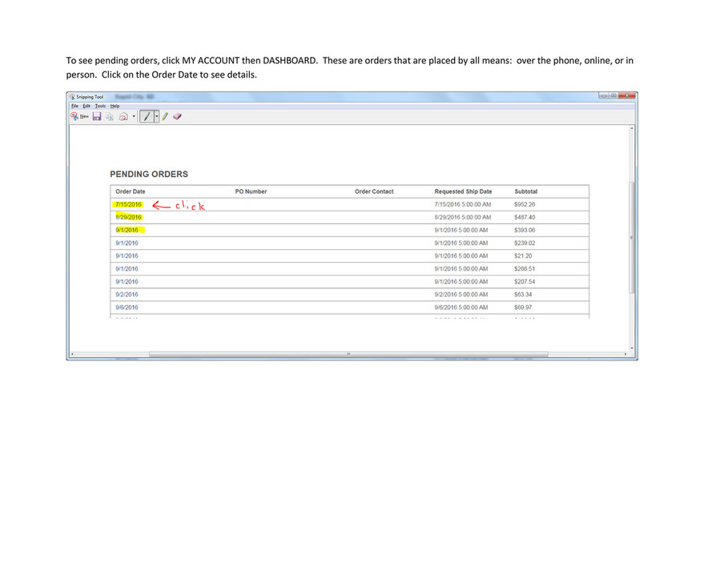
Task: Select the Highlighter tool
Action: [165, 116]
